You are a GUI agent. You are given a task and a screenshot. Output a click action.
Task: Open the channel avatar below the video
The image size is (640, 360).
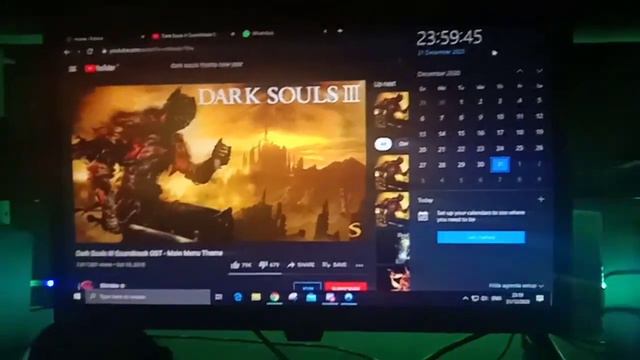coord(86,285)
